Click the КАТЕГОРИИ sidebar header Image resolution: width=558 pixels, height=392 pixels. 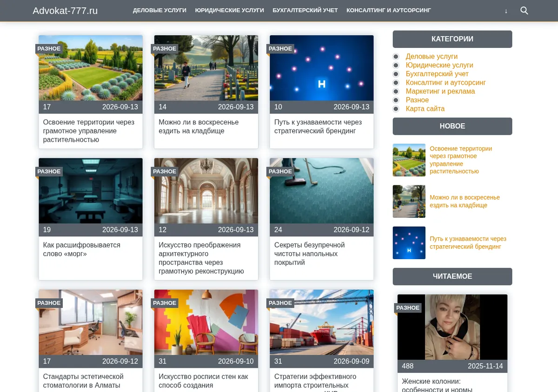452,39
